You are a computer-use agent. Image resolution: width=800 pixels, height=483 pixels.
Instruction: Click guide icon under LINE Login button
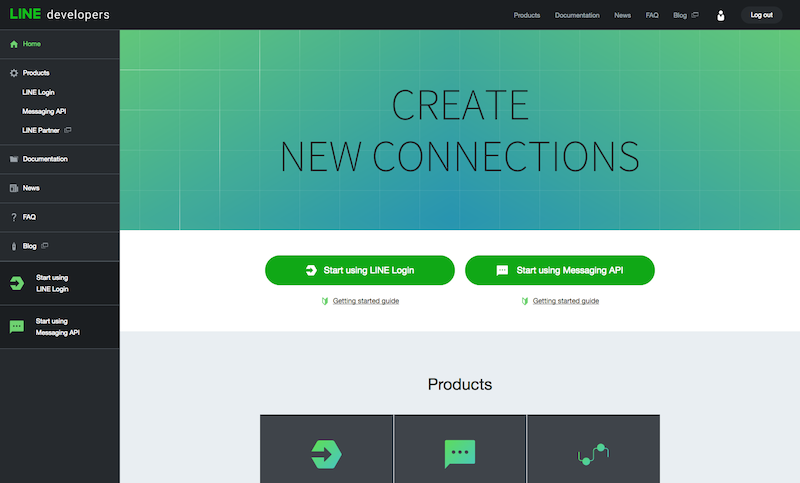[x=325, y=301]
